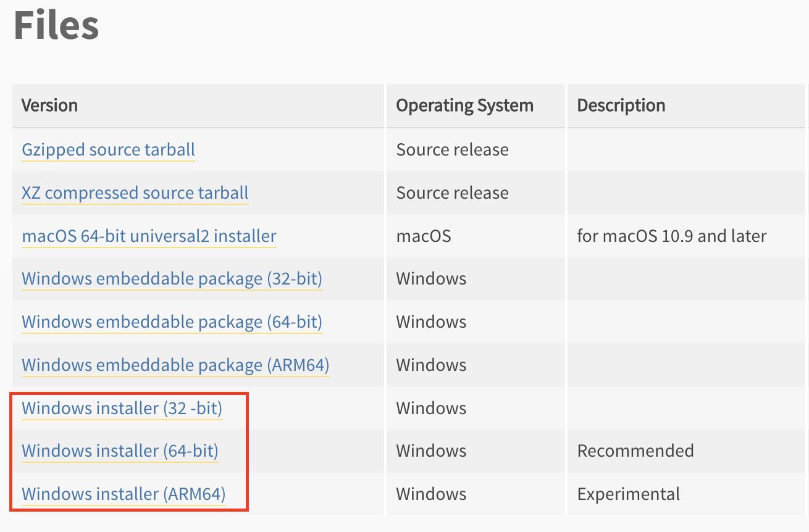Download the Windows embeddable package (64-bit)

171,322
